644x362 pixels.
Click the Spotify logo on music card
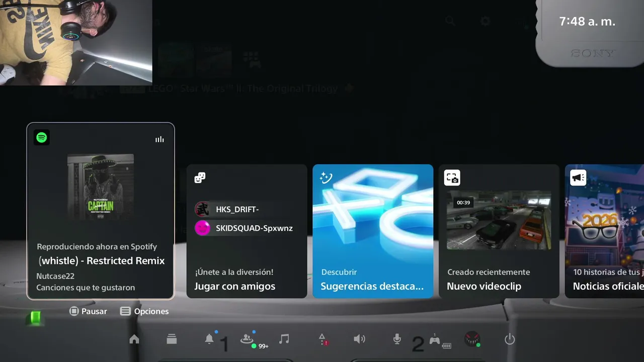(42, 137)
